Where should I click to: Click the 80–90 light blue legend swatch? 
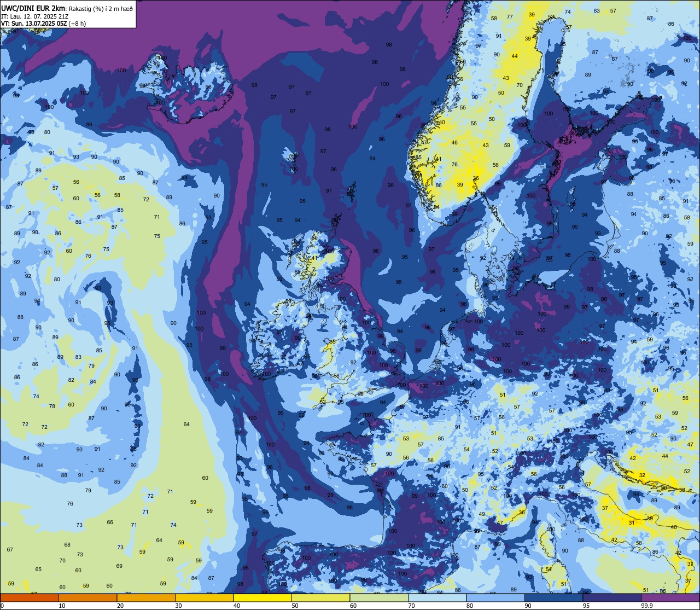[x=495, y=597]
